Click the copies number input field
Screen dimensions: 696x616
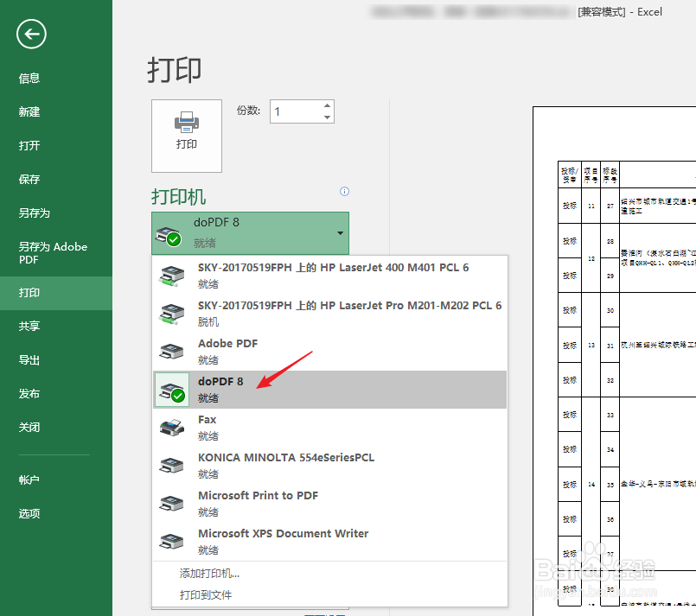pyautogui.click(x=297, y=111)
